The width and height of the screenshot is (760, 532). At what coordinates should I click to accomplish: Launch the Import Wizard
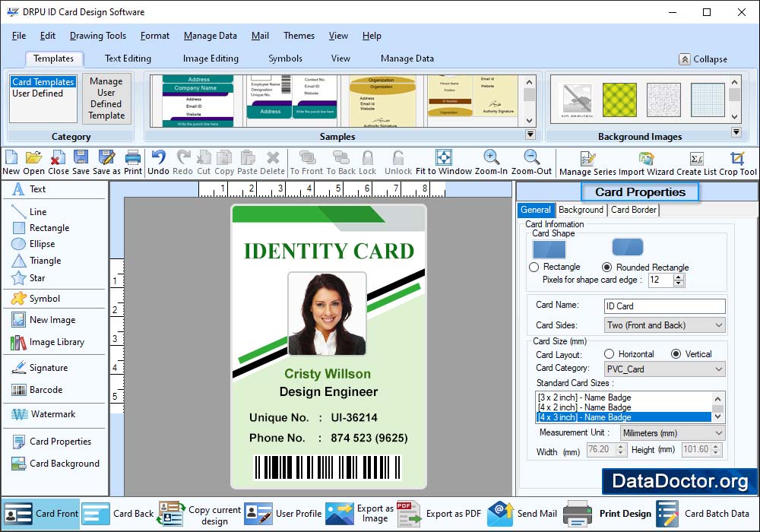pyautogui.click(x=646, y=158)
